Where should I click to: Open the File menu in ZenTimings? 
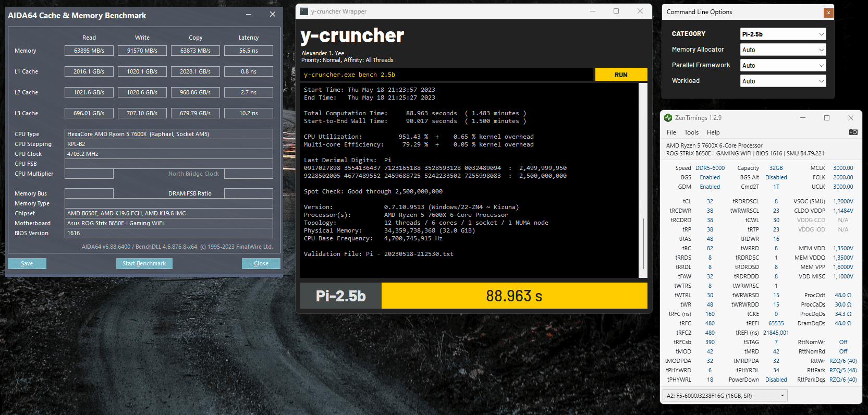click(671, 132)
